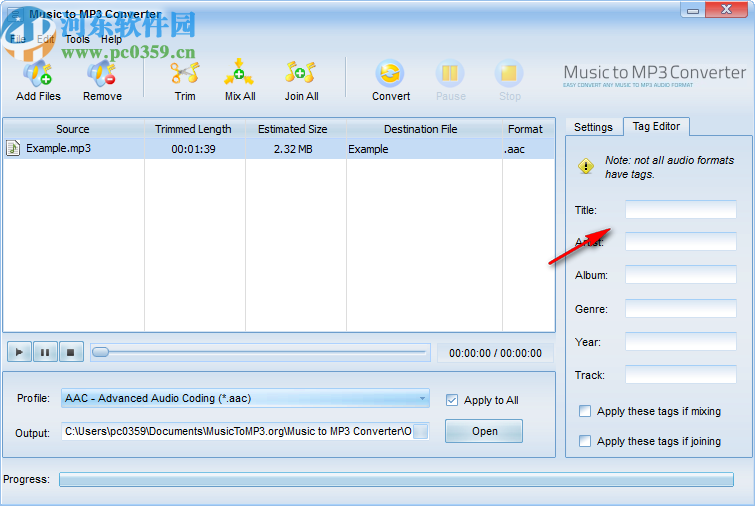
Task: Click the Track tag input field
Action: tap(681, 375)
